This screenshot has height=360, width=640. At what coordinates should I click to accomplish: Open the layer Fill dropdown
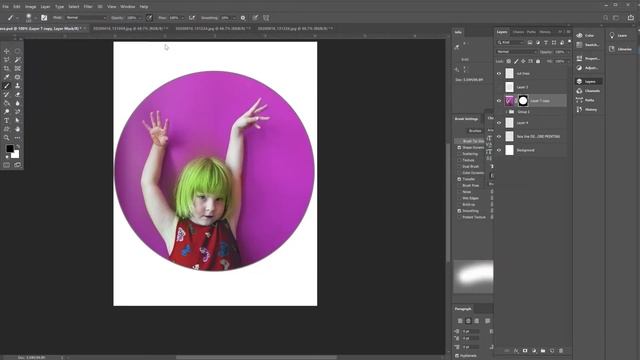[568, 61]
